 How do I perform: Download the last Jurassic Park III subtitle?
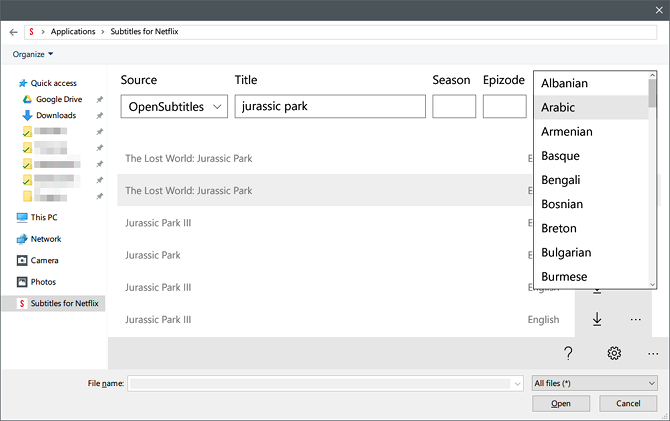(597, 319)
